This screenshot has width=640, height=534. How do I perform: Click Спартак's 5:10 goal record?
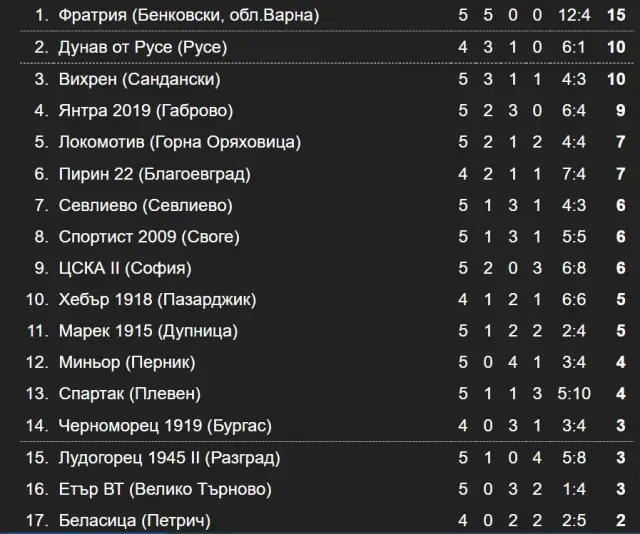point(574,394)
